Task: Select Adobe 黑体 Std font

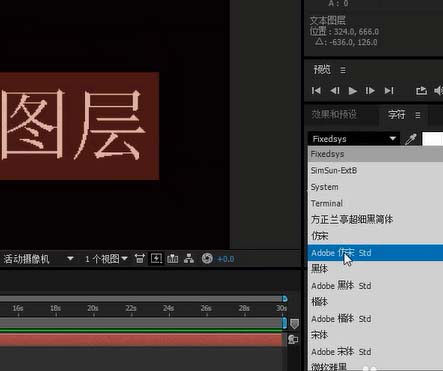Action: (x=375, y=286)
